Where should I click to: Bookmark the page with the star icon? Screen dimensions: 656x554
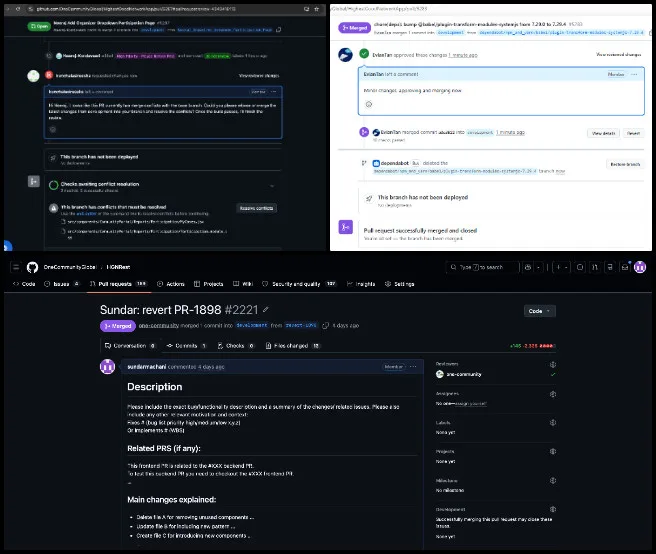click(x=317, y=9)
